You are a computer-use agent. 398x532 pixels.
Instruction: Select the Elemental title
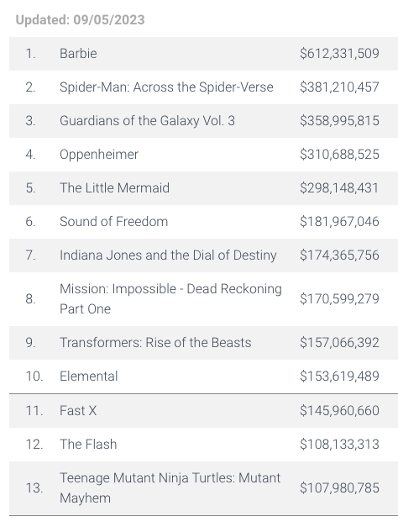(x=89, y=377)
